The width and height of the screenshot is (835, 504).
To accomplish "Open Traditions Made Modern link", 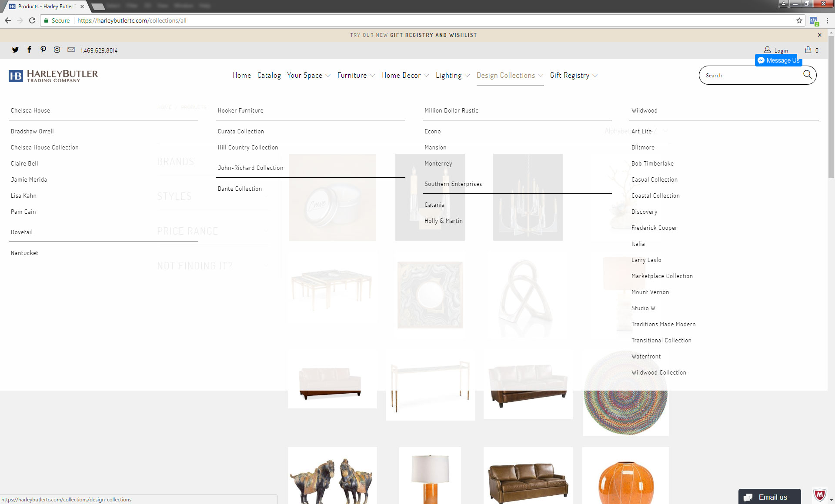I will [663, 324].
